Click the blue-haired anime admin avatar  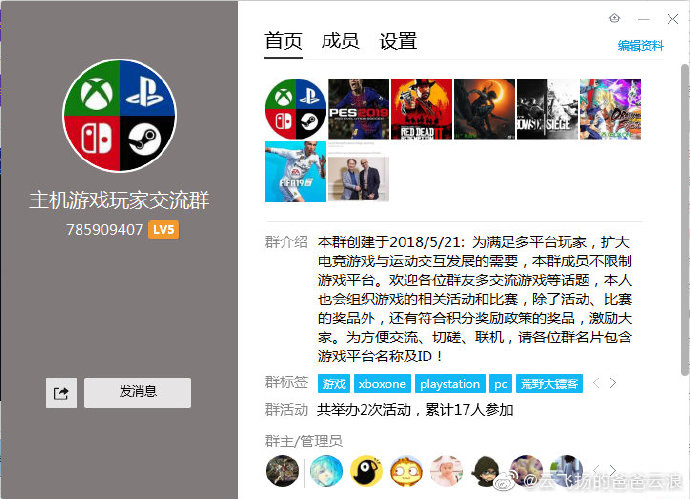(326, 471)
